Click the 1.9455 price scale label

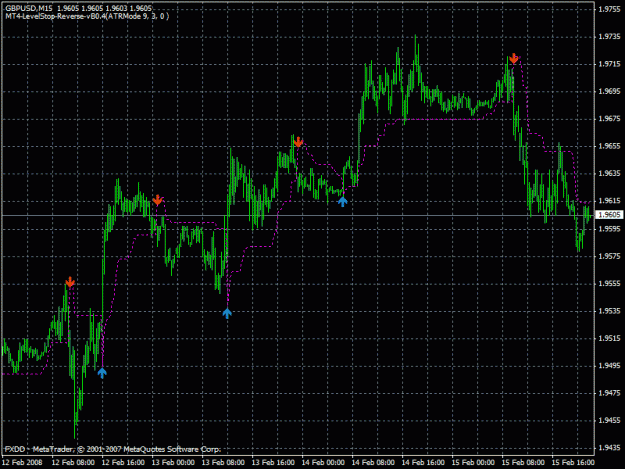(x=609, y=420)
